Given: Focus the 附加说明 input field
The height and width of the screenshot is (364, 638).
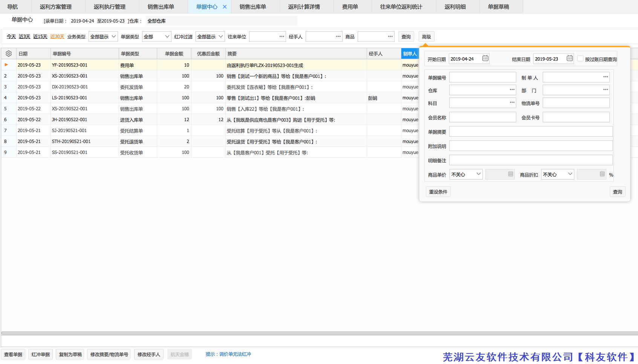Looking at the screenshot, I should tap(531, 146).
